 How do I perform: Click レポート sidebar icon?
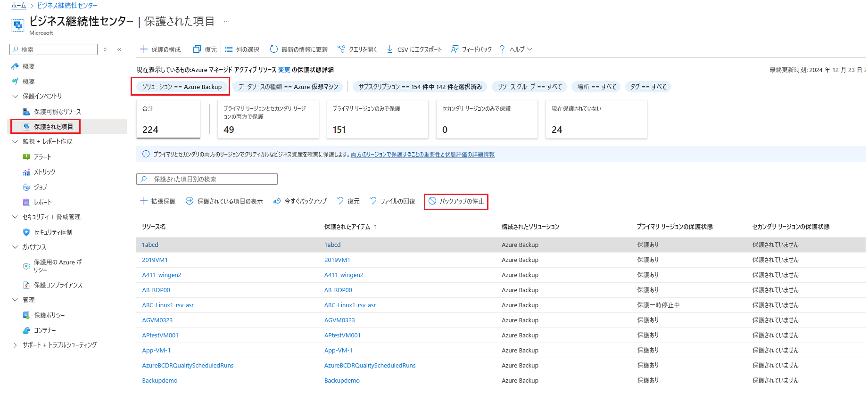point(26,202)
